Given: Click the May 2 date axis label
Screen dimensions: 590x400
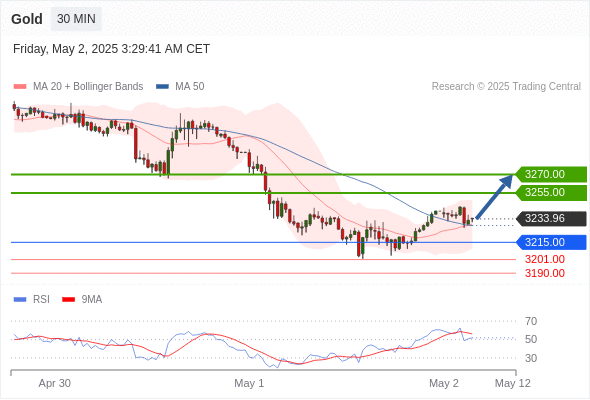Looking at the screenshot, I should click(x=444, y=383).
